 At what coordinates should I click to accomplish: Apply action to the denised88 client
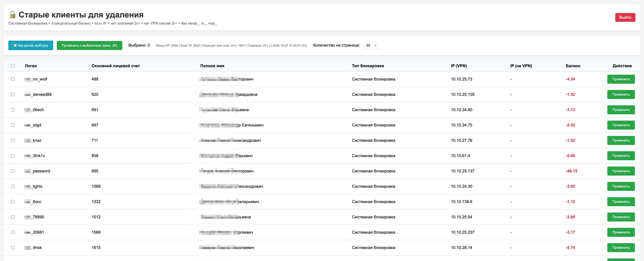621,94
